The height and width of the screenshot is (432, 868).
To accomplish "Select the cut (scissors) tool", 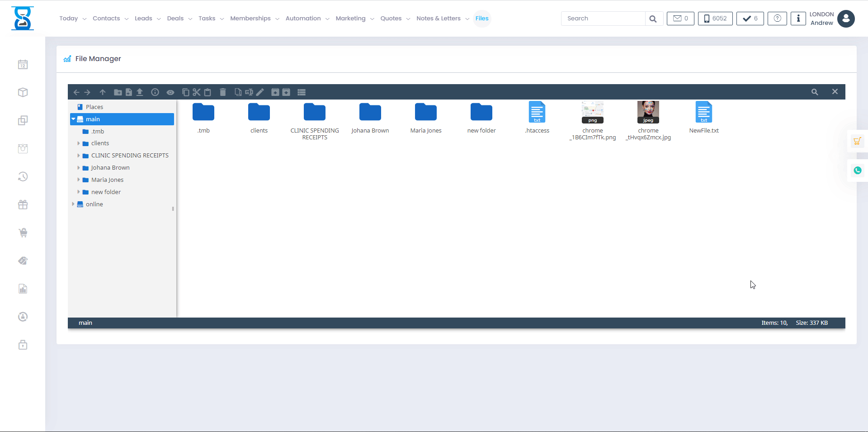I will click(x=196, y=92).
